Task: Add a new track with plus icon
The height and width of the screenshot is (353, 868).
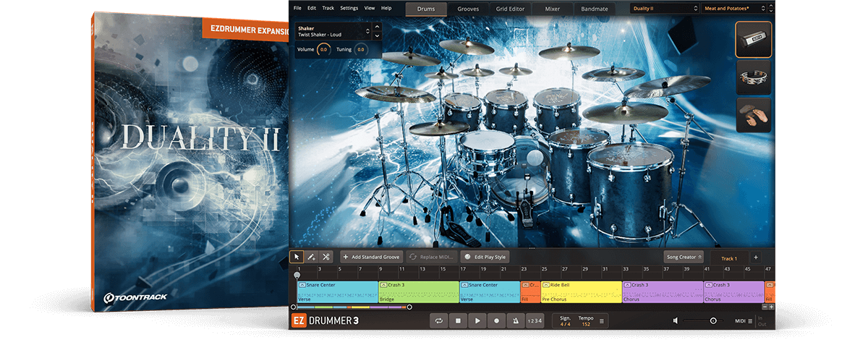Action: tap(755, 257)
